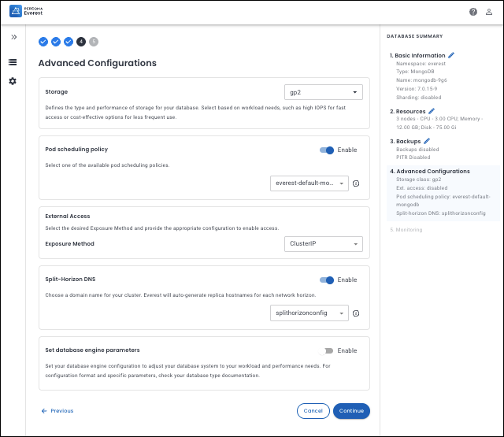Open the help question mark icon

coord(473,12)
